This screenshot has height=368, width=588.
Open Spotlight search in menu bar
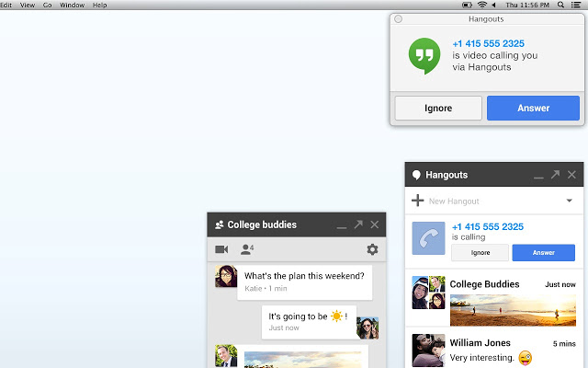click(560, 5)
